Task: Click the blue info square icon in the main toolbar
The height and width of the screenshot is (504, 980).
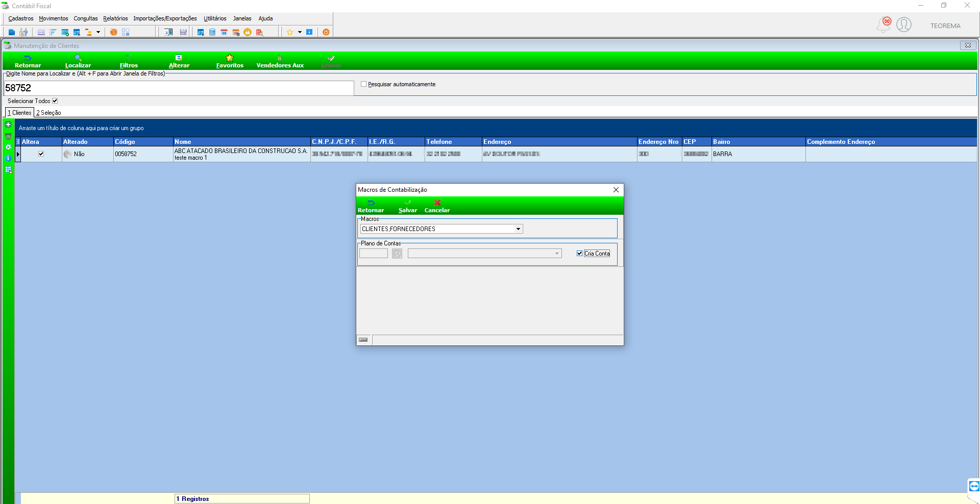Action: [309, 32]
